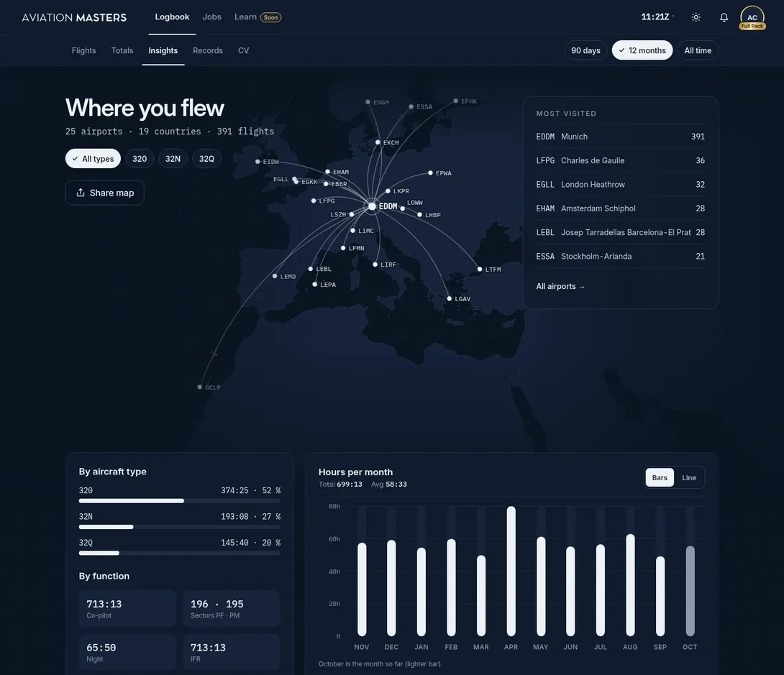
Task: Open the AC profile avatar
Action: click(752, 17)
